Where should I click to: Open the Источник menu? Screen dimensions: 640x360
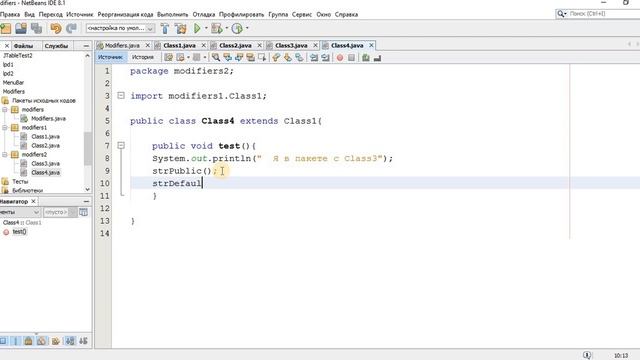point(80,14)
